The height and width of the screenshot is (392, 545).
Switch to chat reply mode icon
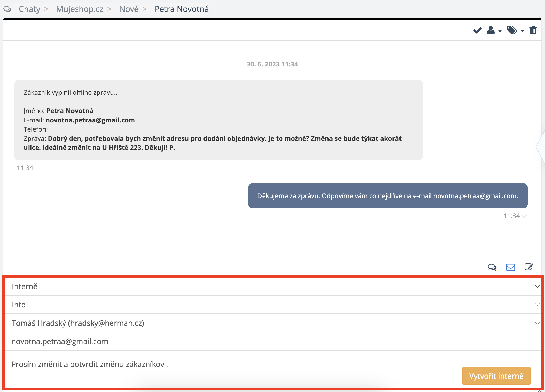492,267
